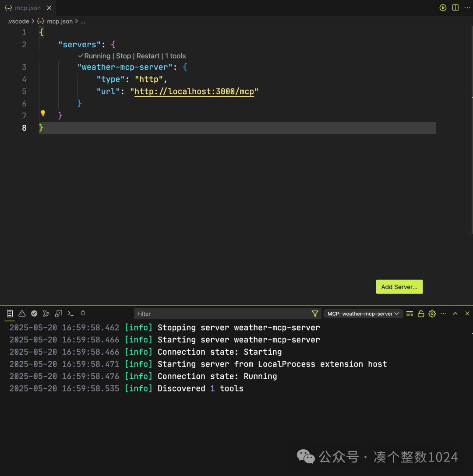Select the Output panel notebook icon
473x476 pixels.
10,314
